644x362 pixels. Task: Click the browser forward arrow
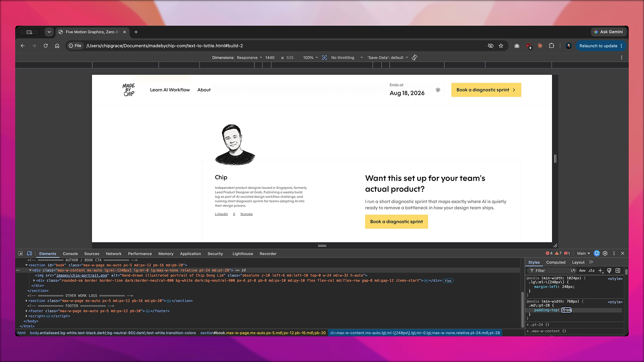[34, 45]
